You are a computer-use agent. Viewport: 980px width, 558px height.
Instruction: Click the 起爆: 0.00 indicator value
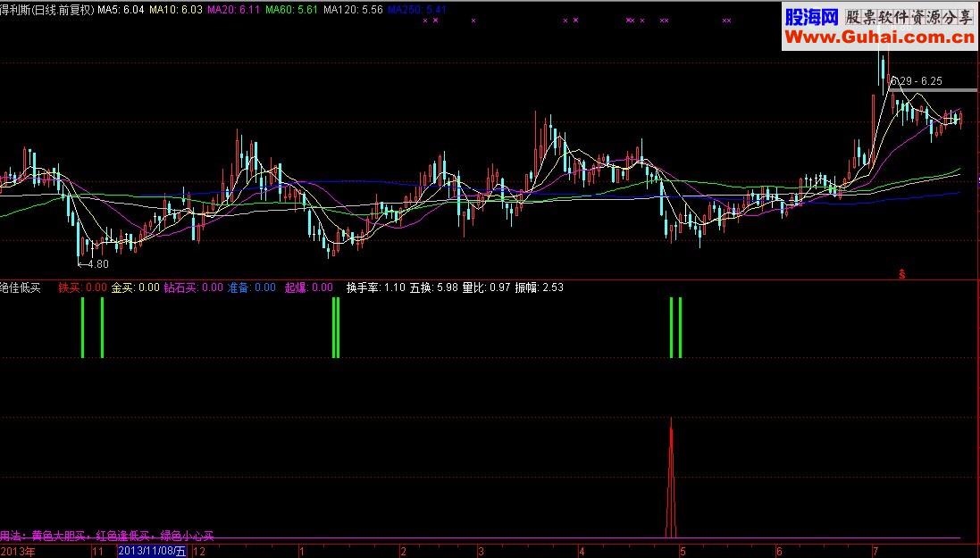point(309,287)
